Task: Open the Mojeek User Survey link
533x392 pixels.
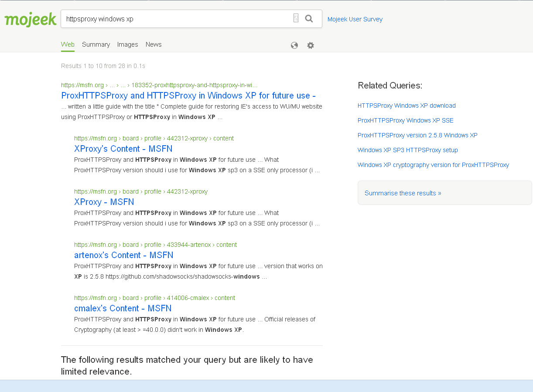Action: pyautogui.click(x=355, y=19)
